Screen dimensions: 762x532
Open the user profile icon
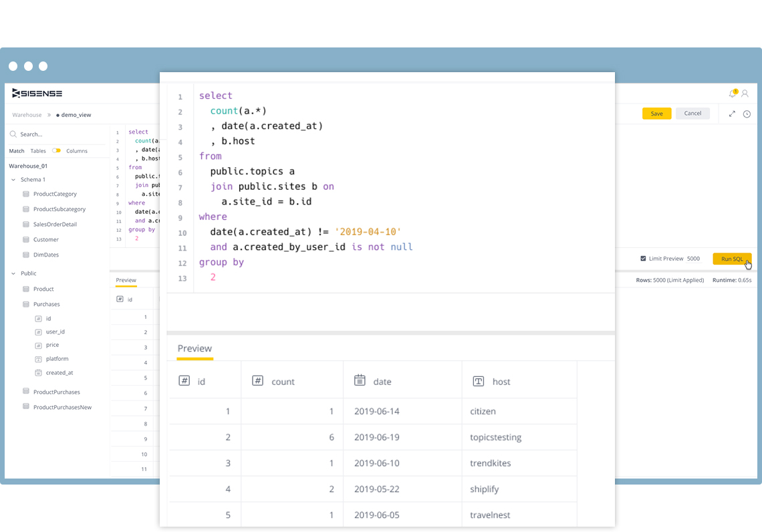point(745,94)
